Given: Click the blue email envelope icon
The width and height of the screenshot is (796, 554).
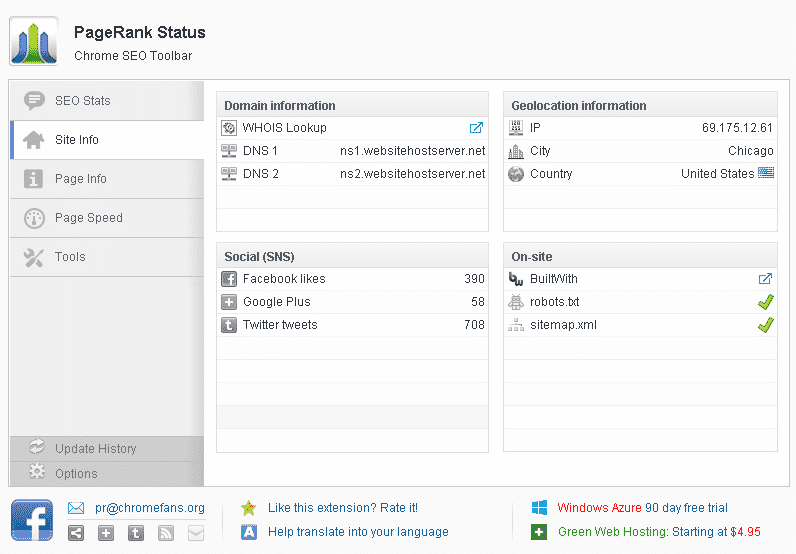Looking at the screenshot, I should click(x=76, y=508).
